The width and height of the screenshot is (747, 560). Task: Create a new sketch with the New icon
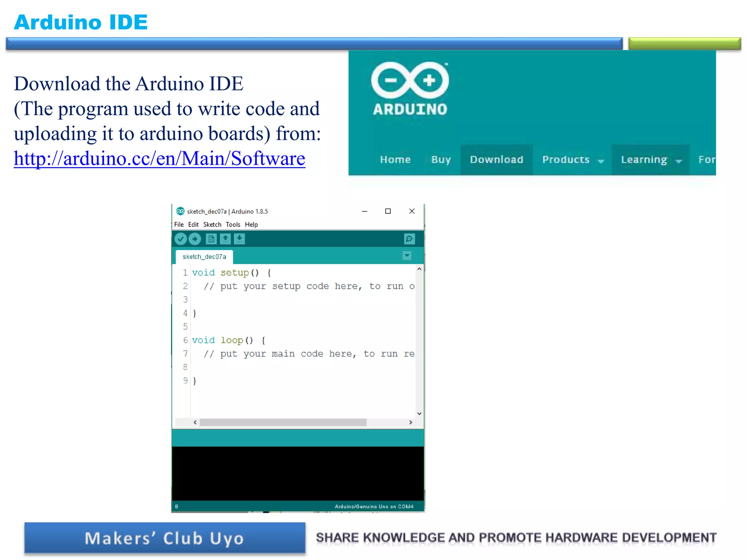pyautogui.click(x=211, y=239)
